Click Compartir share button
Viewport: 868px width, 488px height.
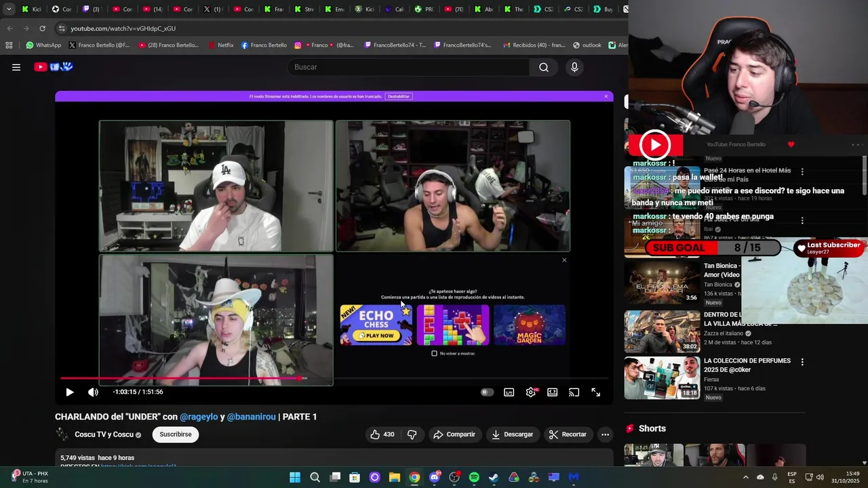pyautogui.click(x=454, y=434)
